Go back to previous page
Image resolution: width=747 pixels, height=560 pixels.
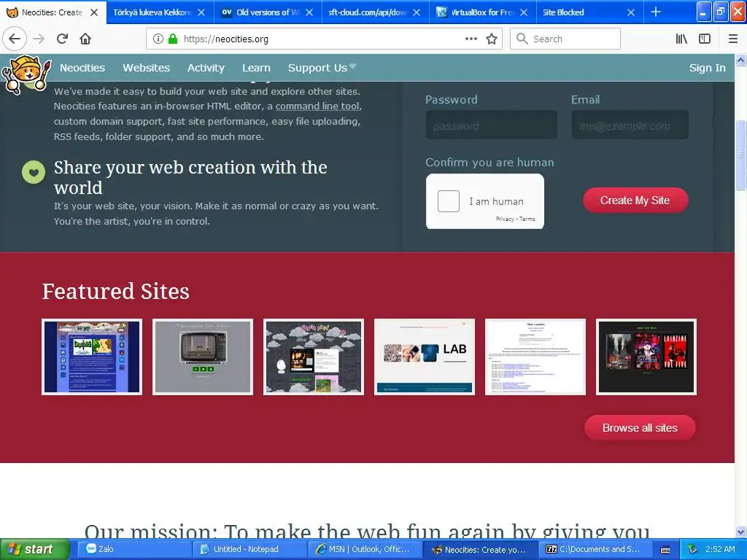point(15,39)
